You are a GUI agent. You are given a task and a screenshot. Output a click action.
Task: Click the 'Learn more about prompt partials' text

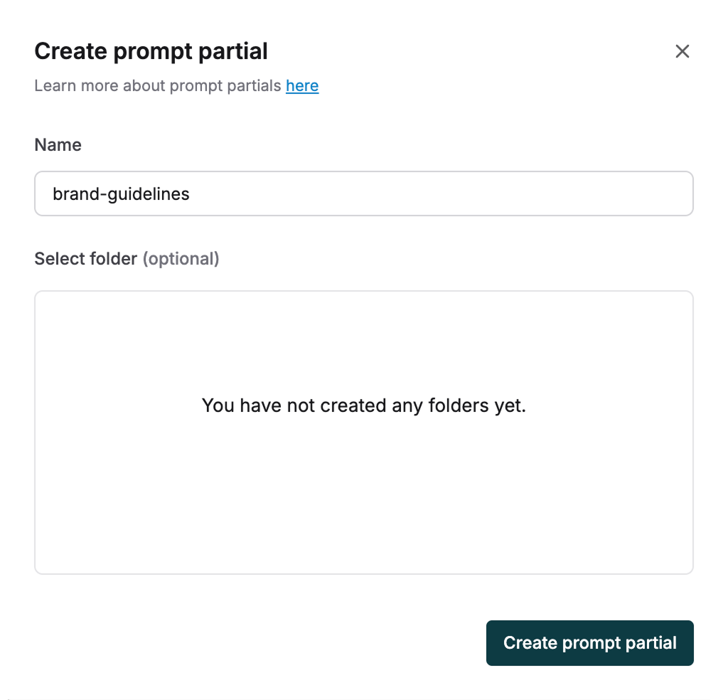click(158, 85)
